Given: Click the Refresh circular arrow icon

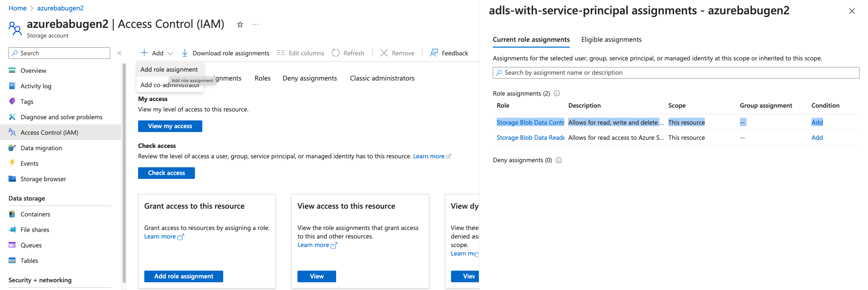Looking at the screenshot, I should coord(336,53).
